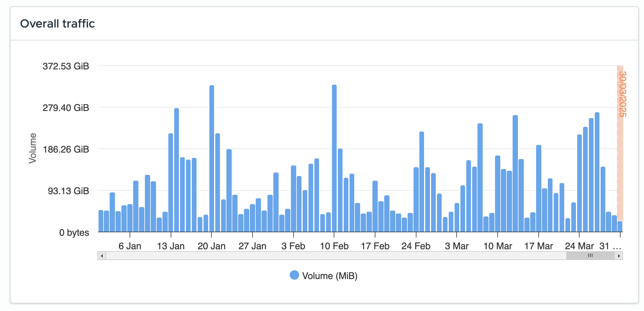The image size is (644, 311).
Task: Click the Overall traffic panel title
Action: click(57, 24)
